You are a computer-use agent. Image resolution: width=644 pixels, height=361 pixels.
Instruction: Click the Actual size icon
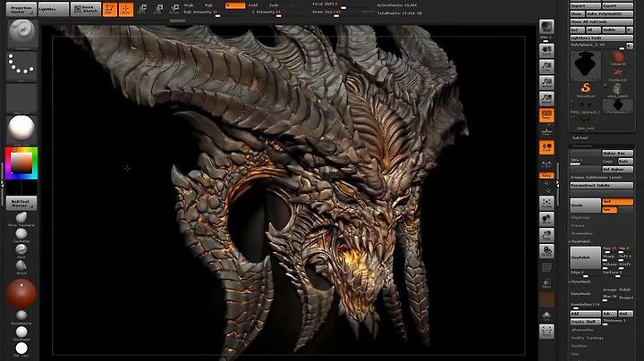(547, 83)
